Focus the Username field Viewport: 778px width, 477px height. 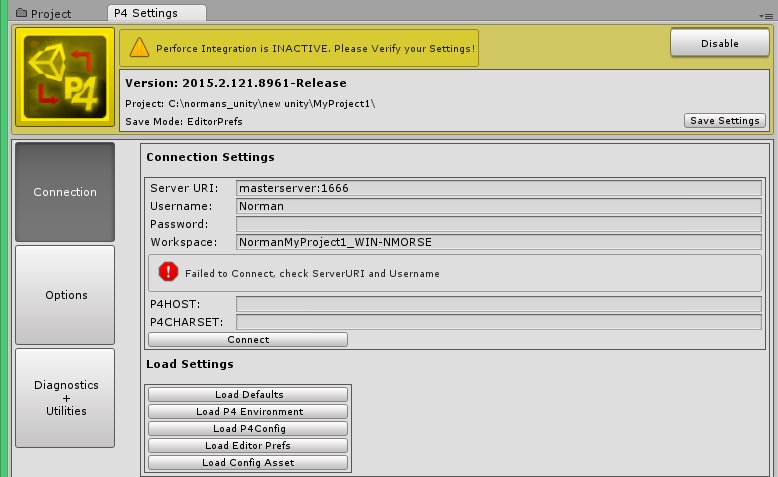point(499,206)
